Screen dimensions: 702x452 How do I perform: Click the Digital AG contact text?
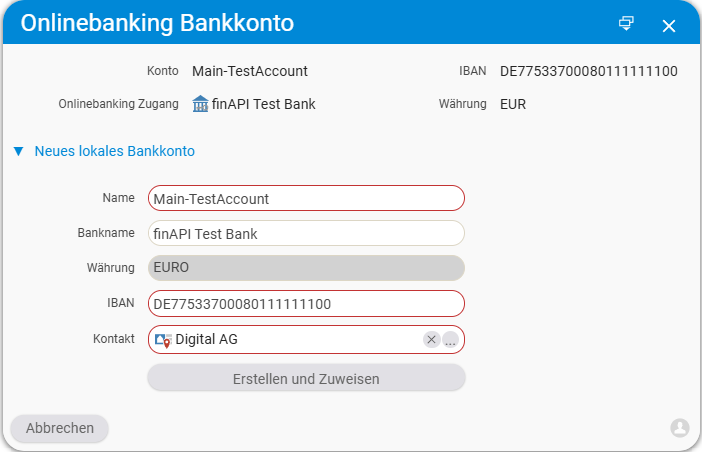(x=206, y=339)
